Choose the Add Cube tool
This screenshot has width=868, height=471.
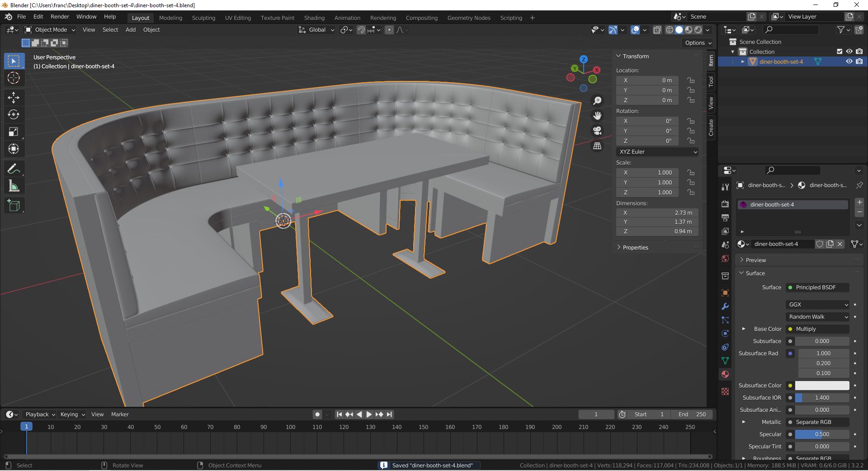[x=14, y=206]
